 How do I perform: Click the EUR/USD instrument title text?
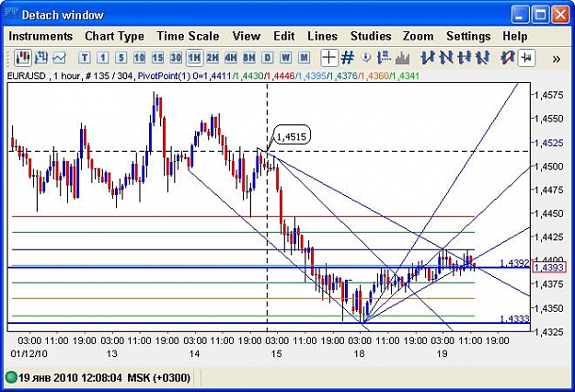pos(27,76)
